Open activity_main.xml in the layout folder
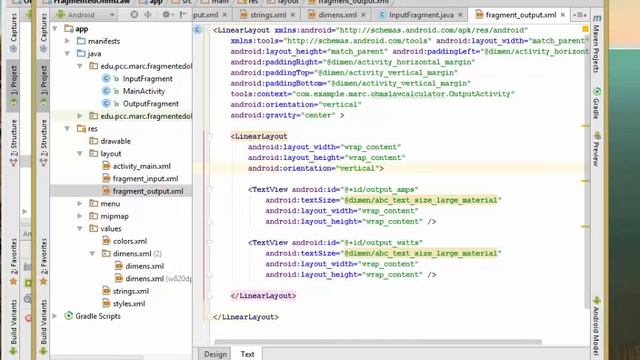This screenshot has width=640, height=360. (x=142, y=166)
